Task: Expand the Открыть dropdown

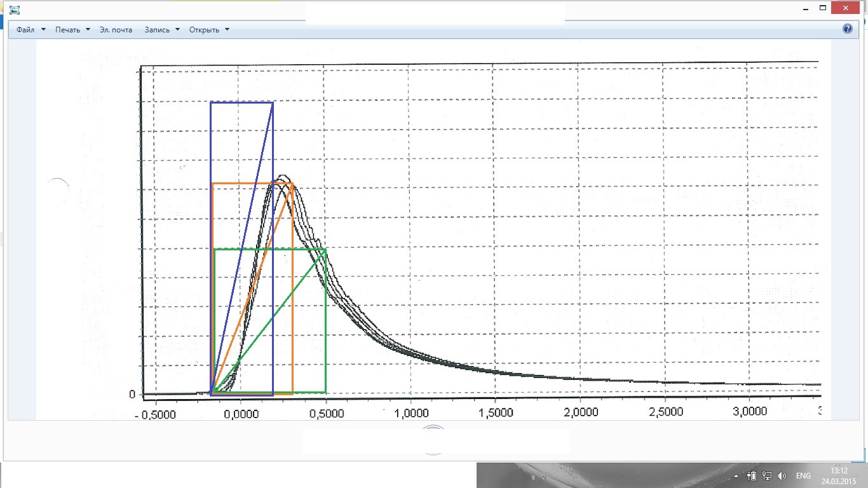Action: pyautogui.click(x=209, y=30)
